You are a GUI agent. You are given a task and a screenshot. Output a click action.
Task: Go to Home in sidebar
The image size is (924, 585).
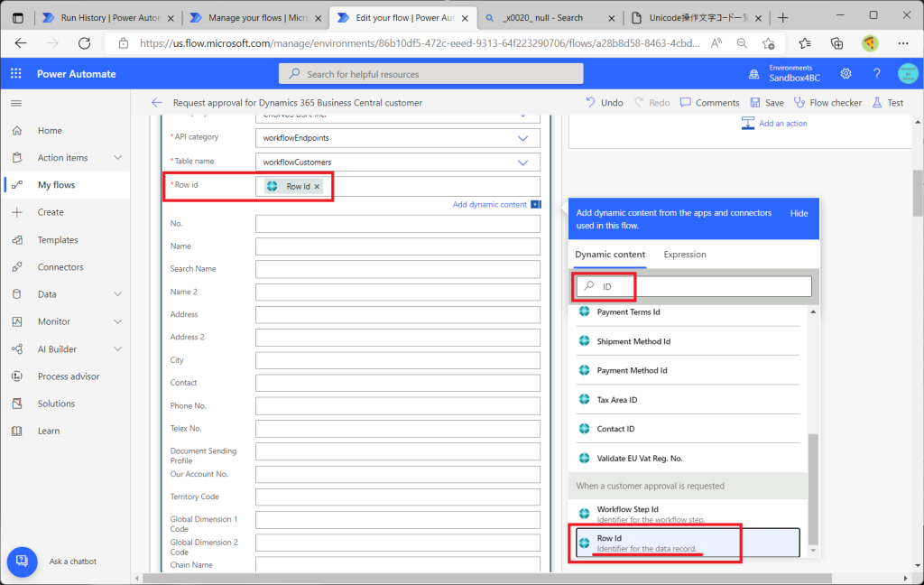point(50,130)
